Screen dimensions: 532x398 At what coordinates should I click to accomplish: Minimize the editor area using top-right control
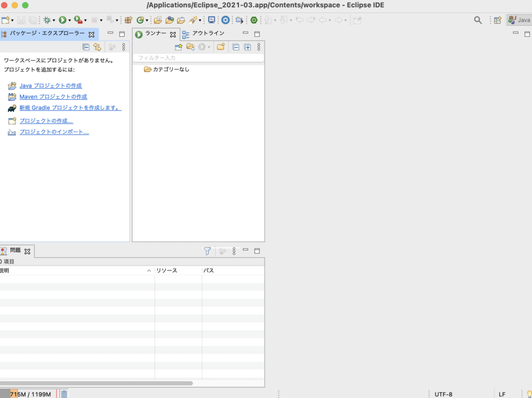pyautogui.click(x=515, y=33)
